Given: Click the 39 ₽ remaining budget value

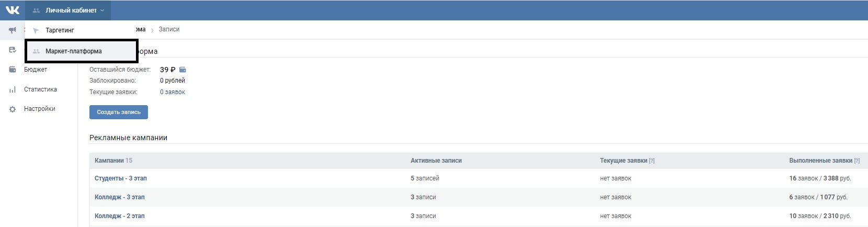Looking at the screenshot, I should click(x=168, y=70).
